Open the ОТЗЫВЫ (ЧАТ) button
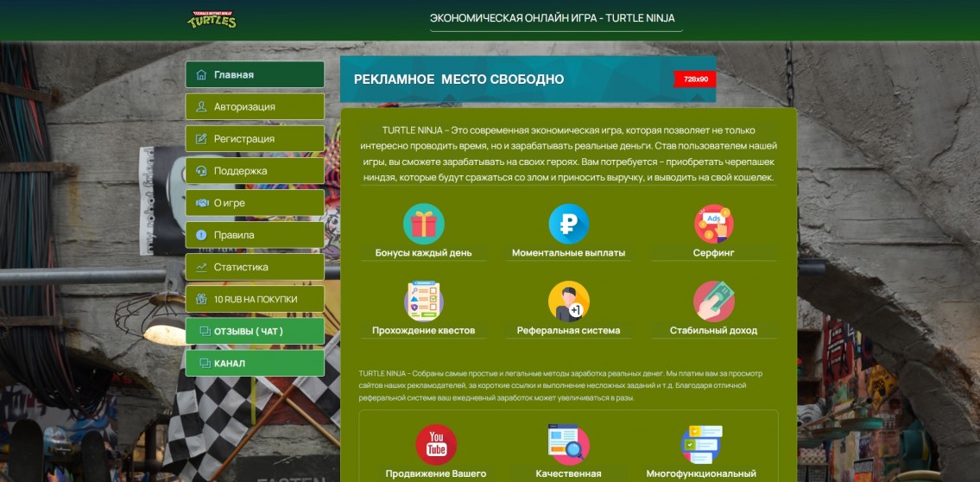The height and width of the screenshot is (482, 980). point(255,331)
